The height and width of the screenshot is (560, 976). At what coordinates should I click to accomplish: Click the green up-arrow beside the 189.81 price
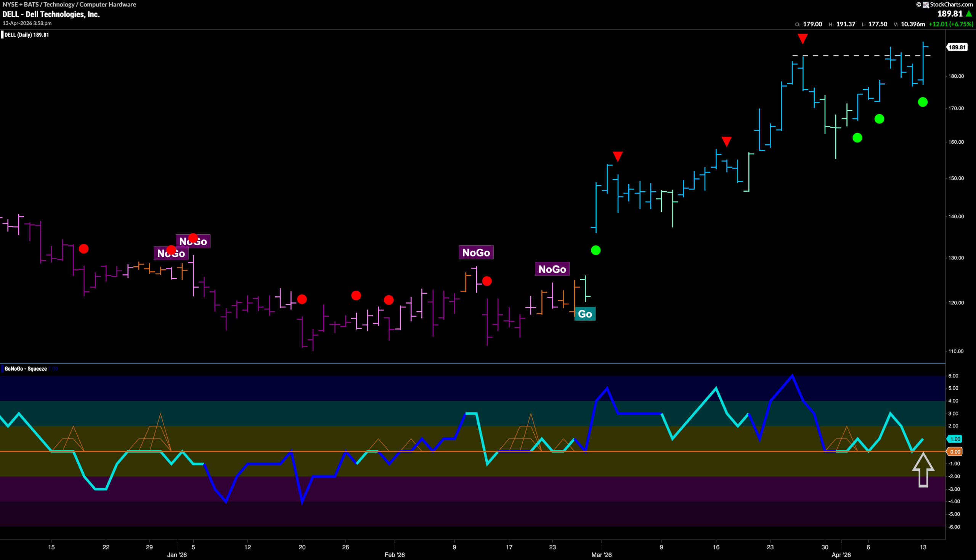point(969,14)
